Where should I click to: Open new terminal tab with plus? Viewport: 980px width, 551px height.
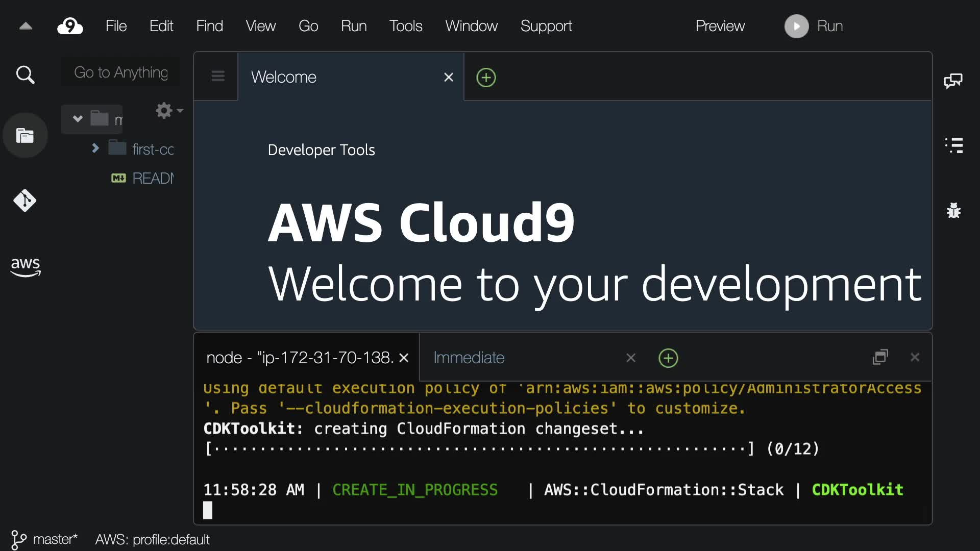pyautogui.click(x=668, y=358)
